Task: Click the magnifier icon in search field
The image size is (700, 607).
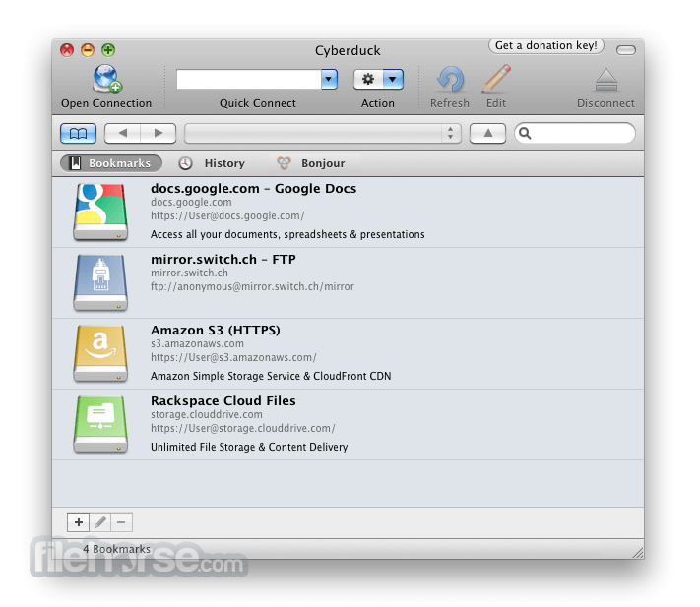Action: coord(525,133)
